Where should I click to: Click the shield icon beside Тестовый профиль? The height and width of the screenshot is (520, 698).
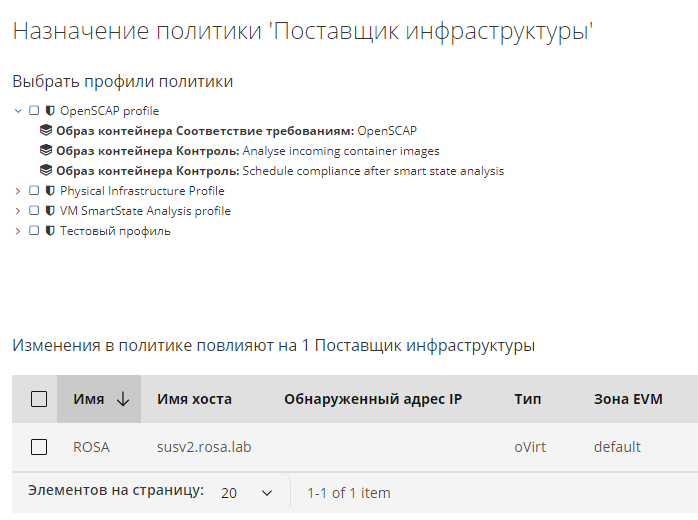pos(50,231)
